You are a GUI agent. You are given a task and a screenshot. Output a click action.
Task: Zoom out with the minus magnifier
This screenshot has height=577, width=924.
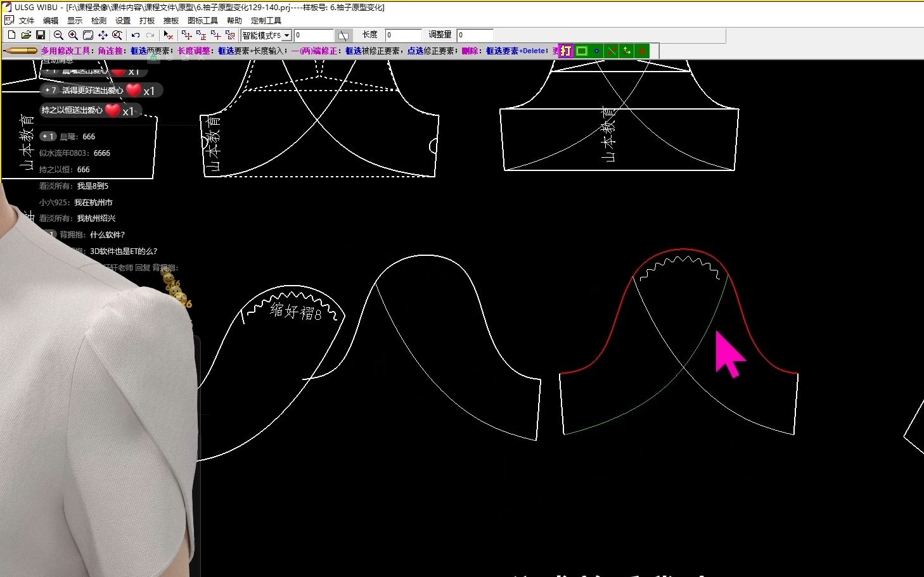coord(58,35)
